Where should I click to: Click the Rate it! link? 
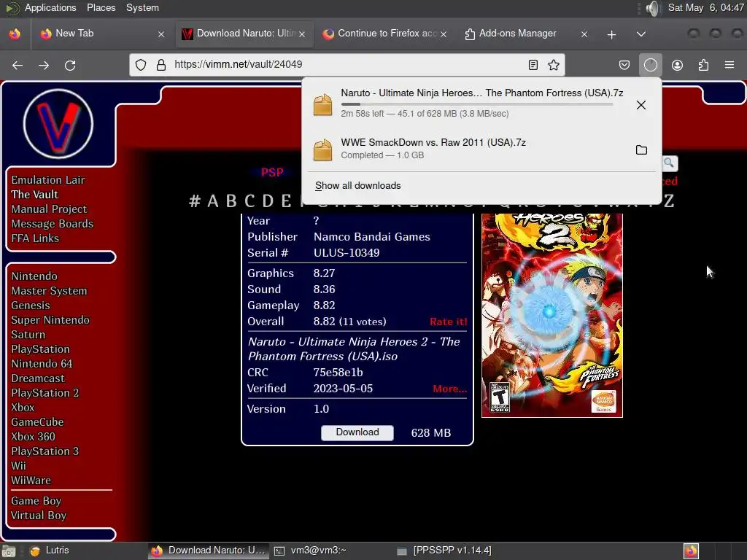[x=449, y=322]
